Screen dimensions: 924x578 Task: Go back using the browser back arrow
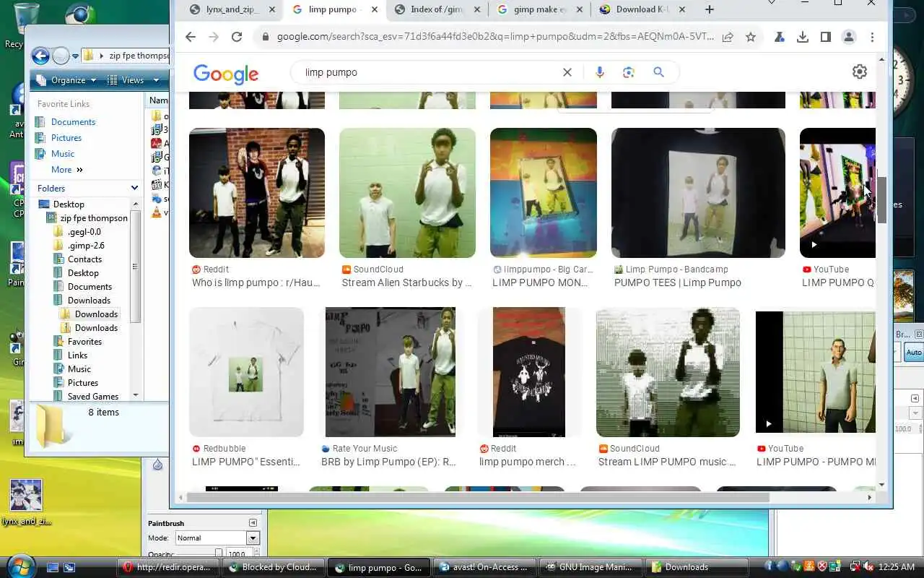[x=191, y=37]
